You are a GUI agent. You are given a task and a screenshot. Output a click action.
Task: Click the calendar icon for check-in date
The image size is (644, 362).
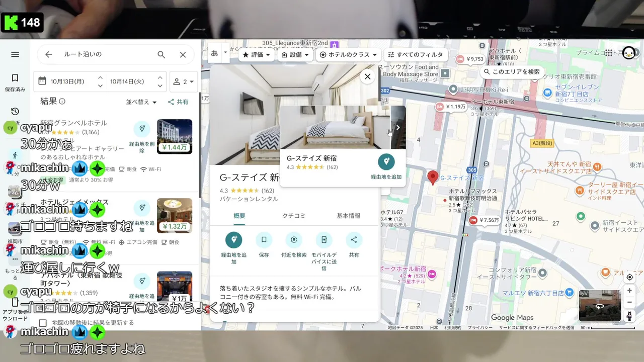(42, 81)
